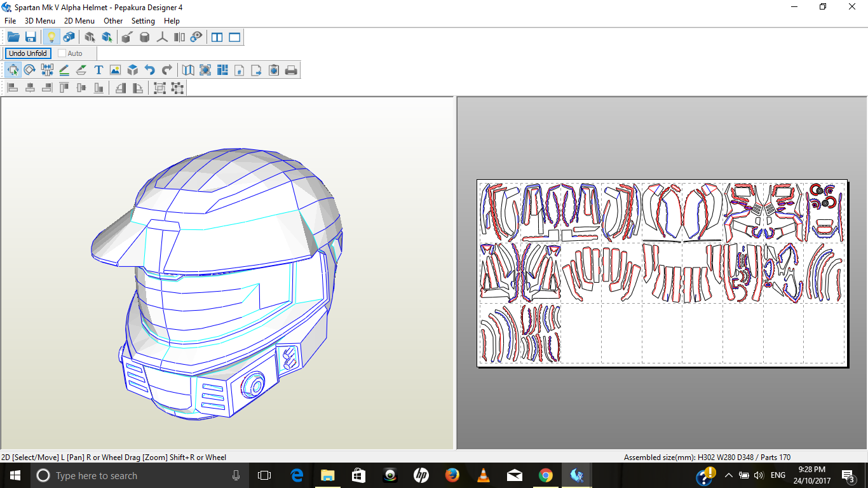Click the eye with rotate-arrow view icon
Screen dimensions: 868x488
tap(197, 37)
